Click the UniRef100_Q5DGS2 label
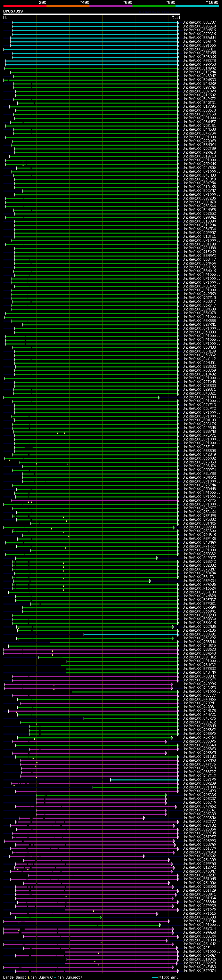This screenshot has width=222, height=980. click(x=199, y=554)
